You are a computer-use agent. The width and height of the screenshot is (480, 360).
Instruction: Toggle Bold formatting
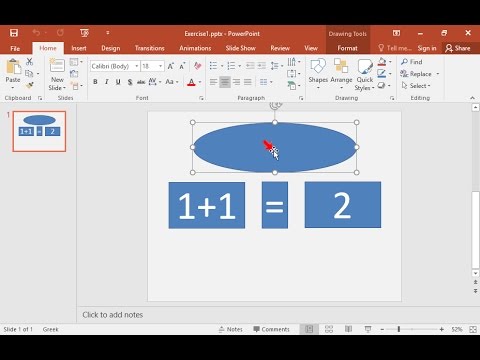pos(95,82)
